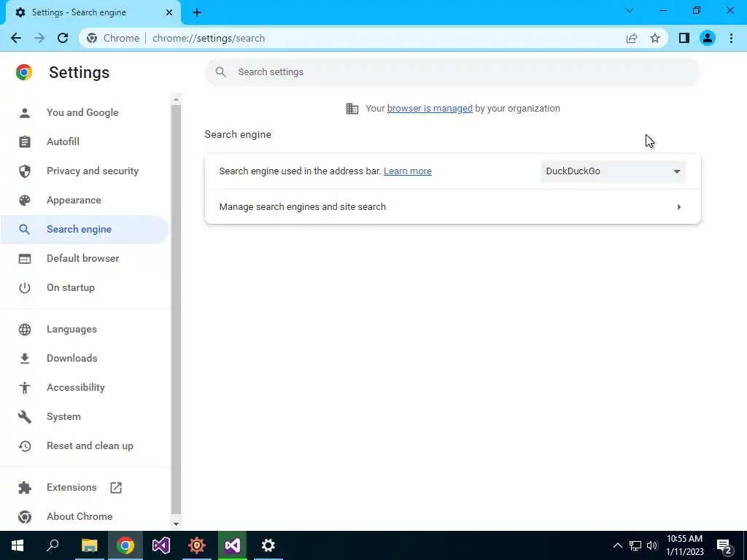
Task: Open the DuckDuckGo search engine dropdown
Action: point(613,171)
